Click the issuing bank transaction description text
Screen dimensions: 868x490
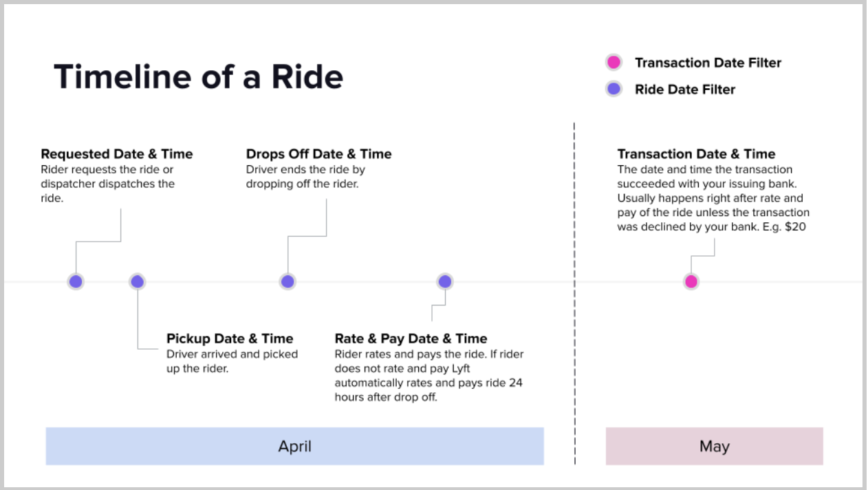[713, 198]
